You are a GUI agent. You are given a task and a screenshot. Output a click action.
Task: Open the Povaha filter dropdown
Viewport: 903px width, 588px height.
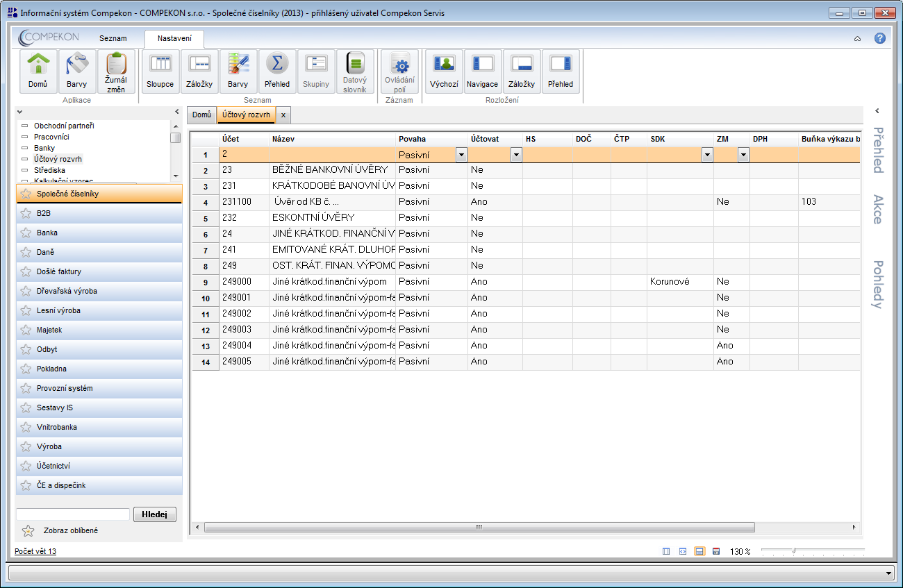point(461,156)
